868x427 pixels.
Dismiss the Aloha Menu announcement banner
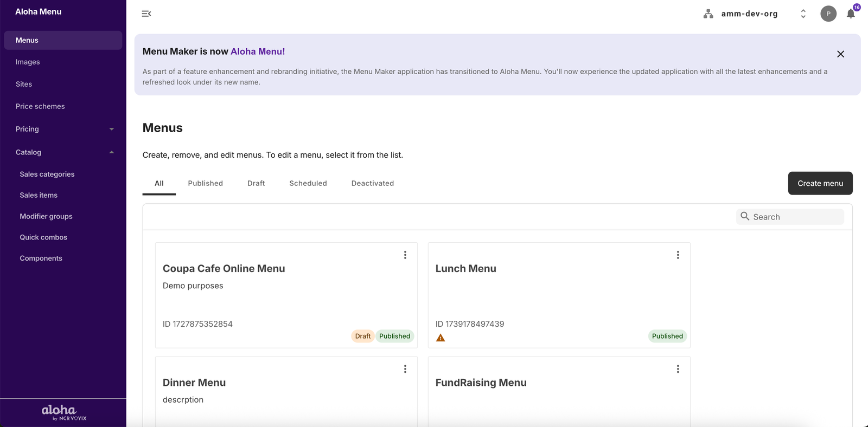[x=840, y=54]
